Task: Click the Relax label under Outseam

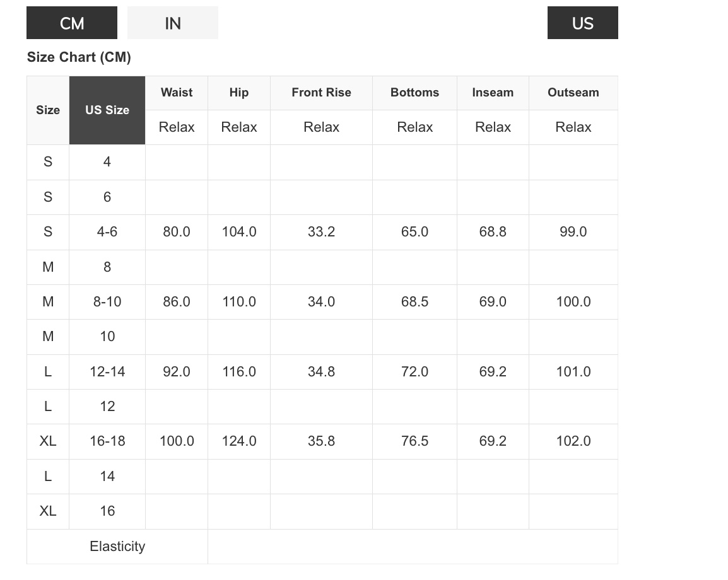Action: 573,127
